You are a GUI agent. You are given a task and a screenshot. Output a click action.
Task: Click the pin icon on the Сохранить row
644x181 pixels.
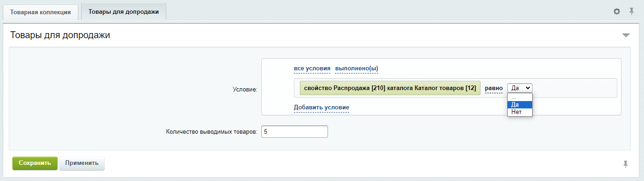tap(625, 164)
